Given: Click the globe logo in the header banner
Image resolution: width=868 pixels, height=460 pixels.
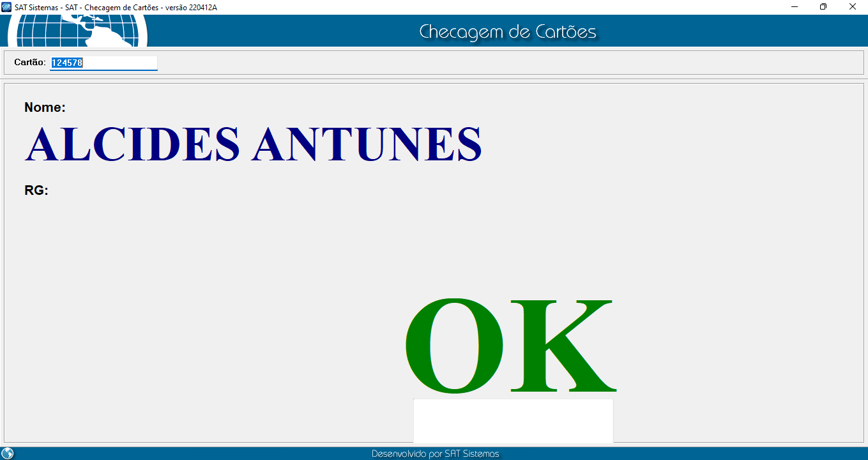Looking at the screenshot, I should click(78, 30).
